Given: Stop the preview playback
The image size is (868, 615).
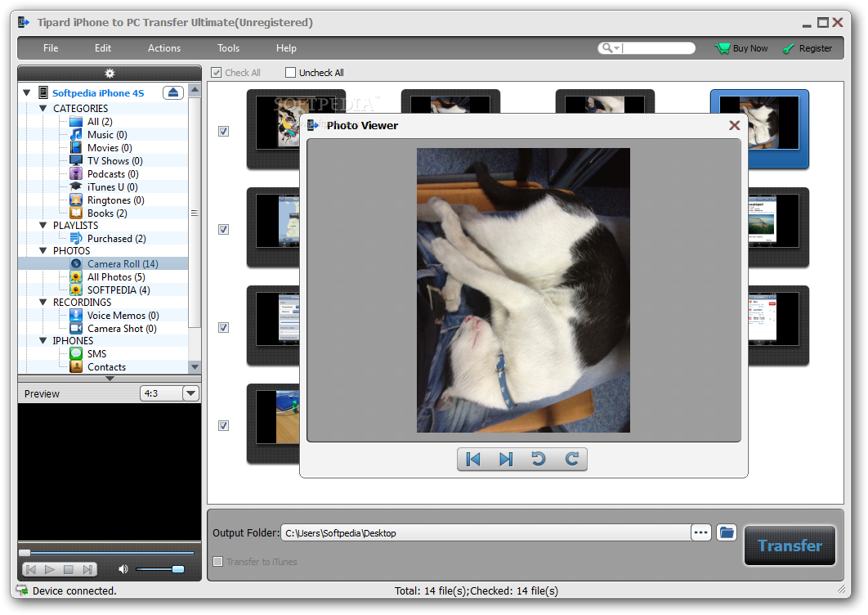Looking at the screenshot, I should point(69,569).
